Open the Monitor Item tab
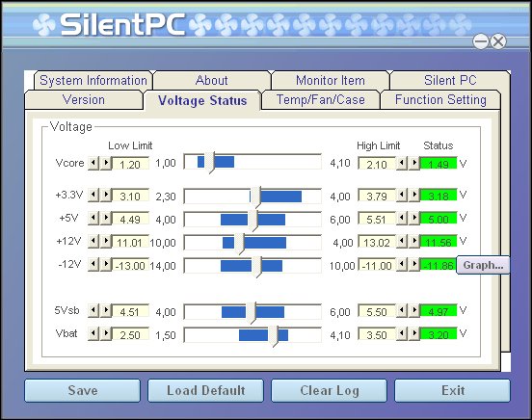This screenshot has height=420, width=532. point(331,80)
